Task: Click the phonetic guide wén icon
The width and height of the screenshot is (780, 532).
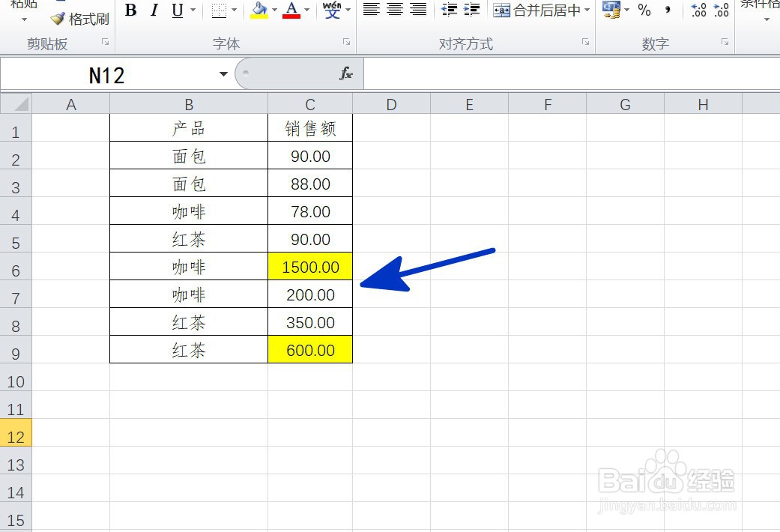Action: point(332,10)
